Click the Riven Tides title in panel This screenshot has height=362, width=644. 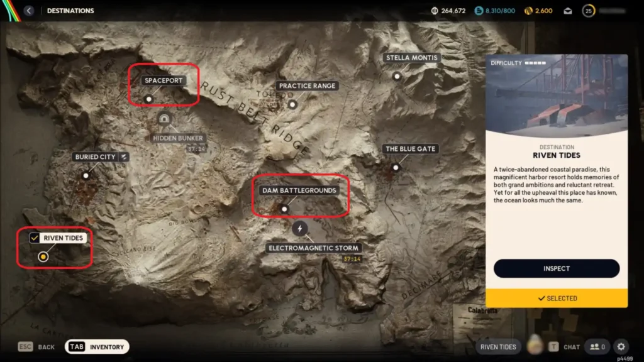[x=557, y=156]
